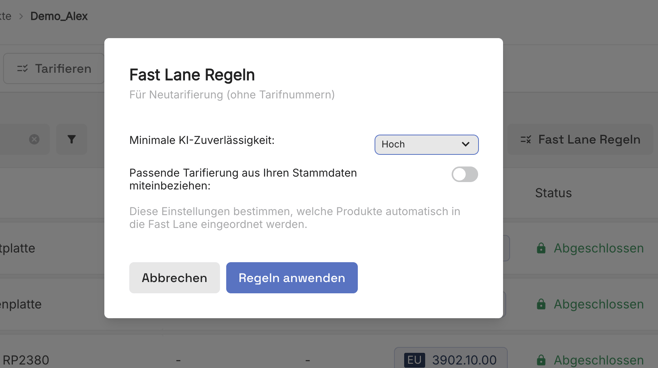
Task: Clear search with the circled x icon
Action: [34, 139]
